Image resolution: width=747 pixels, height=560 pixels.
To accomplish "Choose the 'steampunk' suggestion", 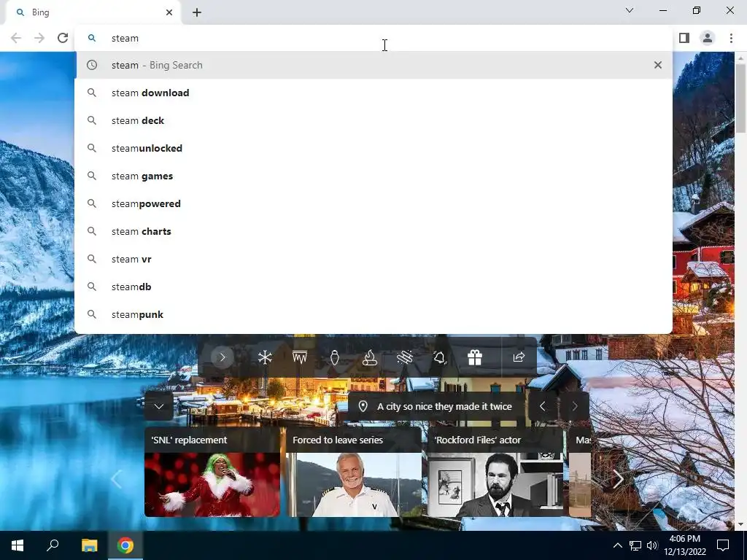I will click(373, 314).
